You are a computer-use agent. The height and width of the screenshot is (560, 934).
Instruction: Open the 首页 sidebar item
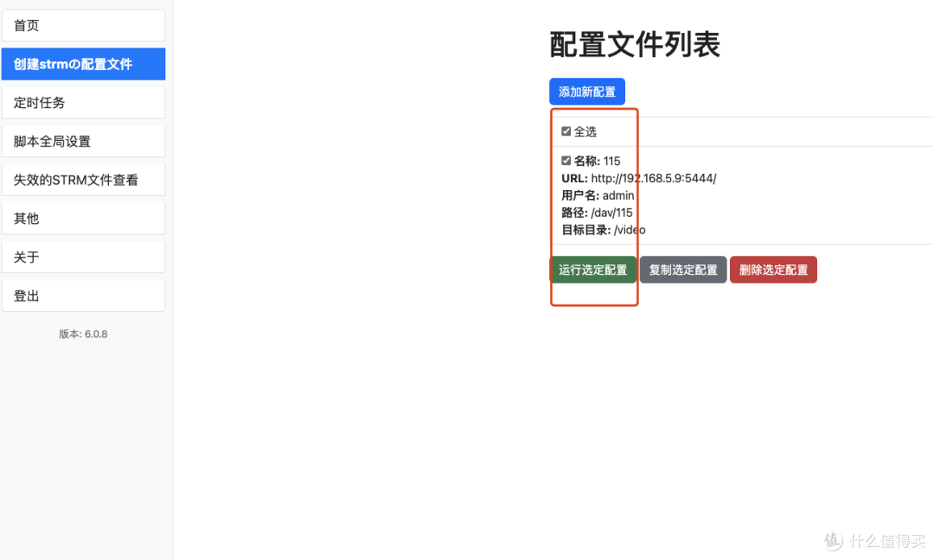(x=83, y=26)
